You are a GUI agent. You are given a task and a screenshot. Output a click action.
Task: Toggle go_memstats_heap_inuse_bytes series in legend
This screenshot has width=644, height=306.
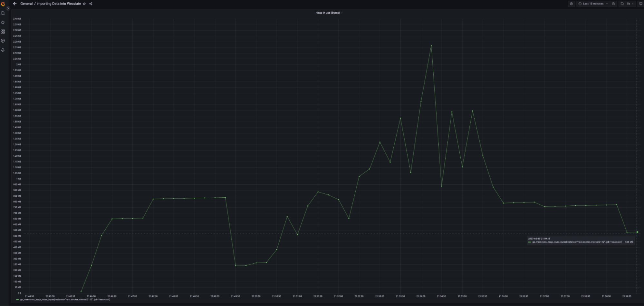(x=65, y=300)
